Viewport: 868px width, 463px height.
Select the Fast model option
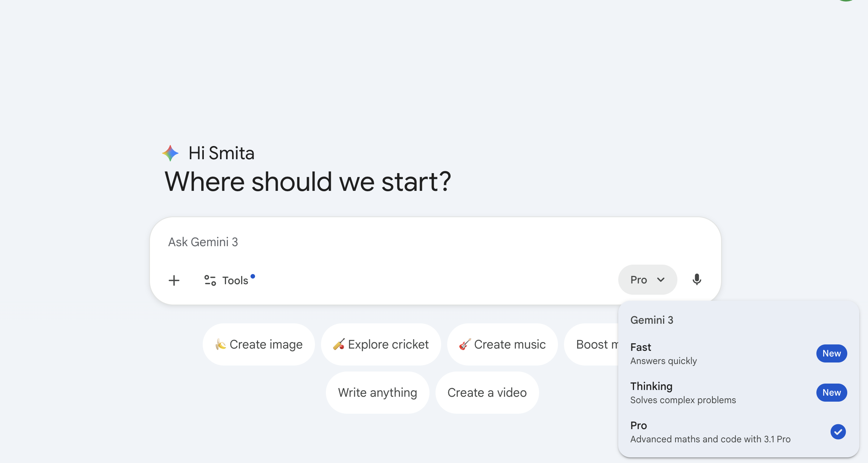pyautogui.click(x=738, y=353)
